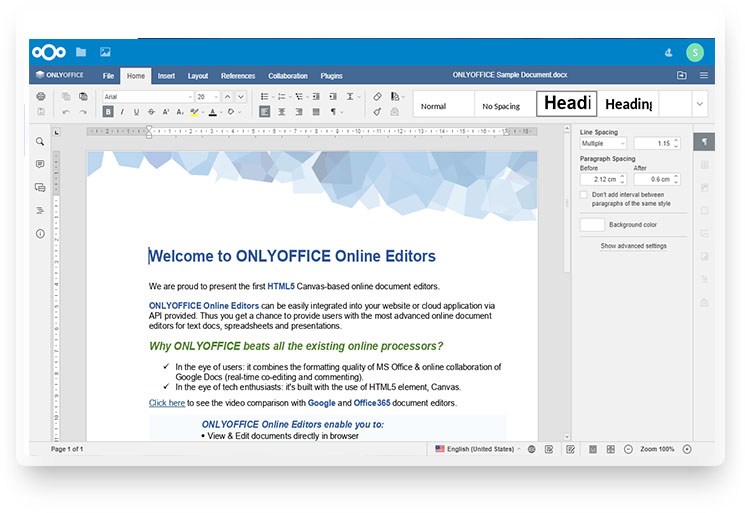Click spell checking icon in status bar

(549, 449)
